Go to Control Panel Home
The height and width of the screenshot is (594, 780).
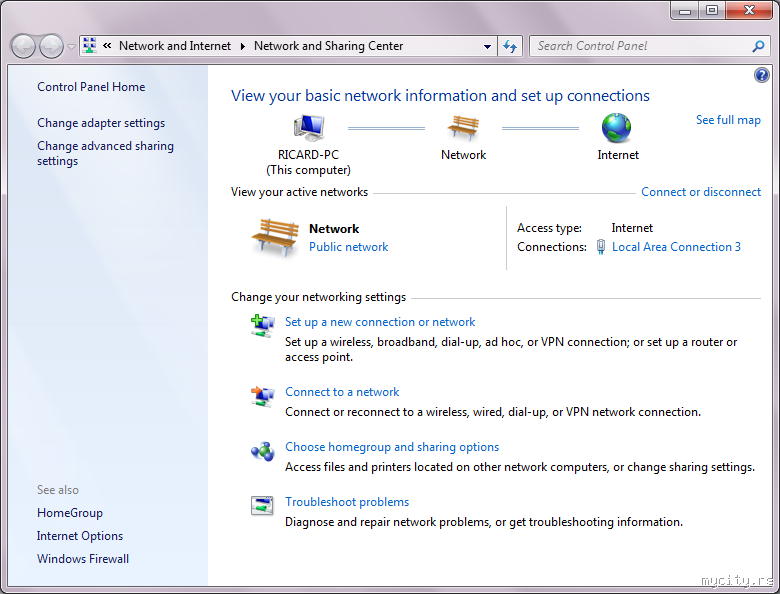(x=91, y=87)
